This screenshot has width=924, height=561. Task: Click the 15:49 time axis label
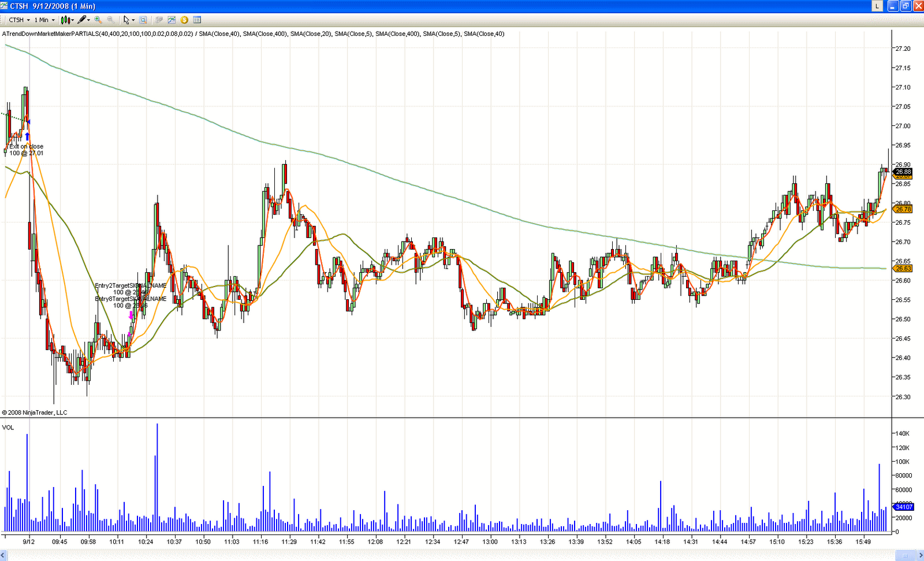tap(863, 541)
